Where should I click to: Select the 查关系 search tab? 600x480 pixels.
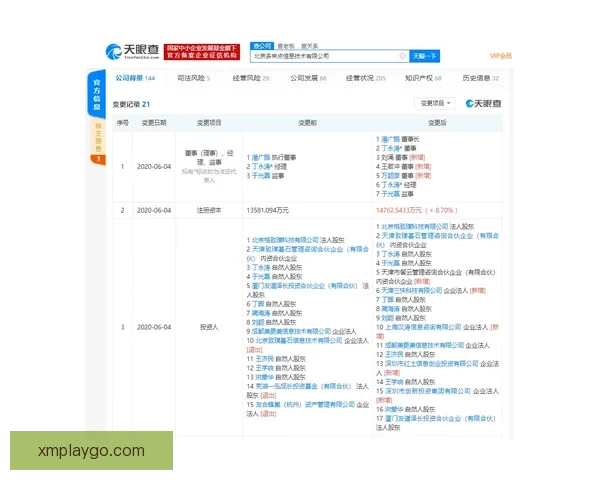[x=310, y=46]
